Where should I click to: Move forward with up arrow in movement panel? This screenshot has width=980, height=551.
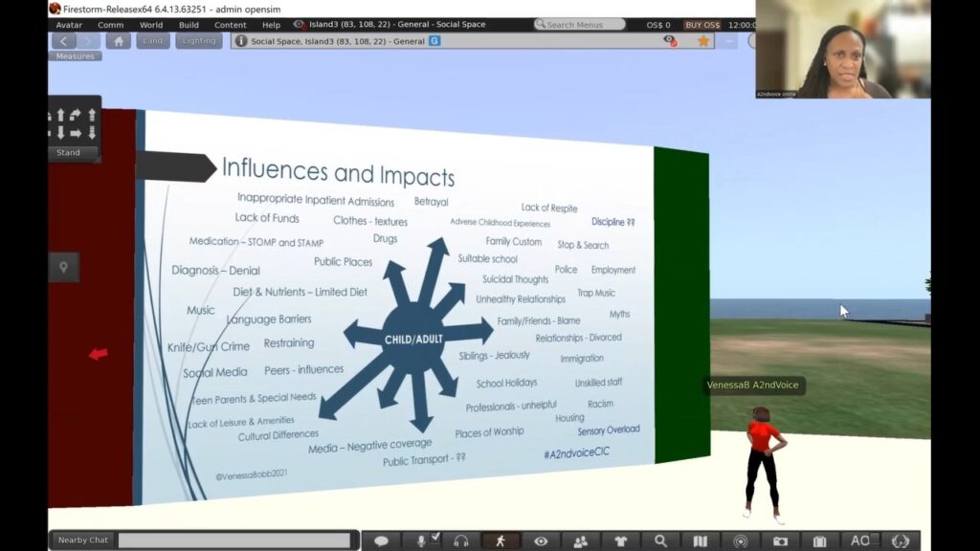coord(60,115)
